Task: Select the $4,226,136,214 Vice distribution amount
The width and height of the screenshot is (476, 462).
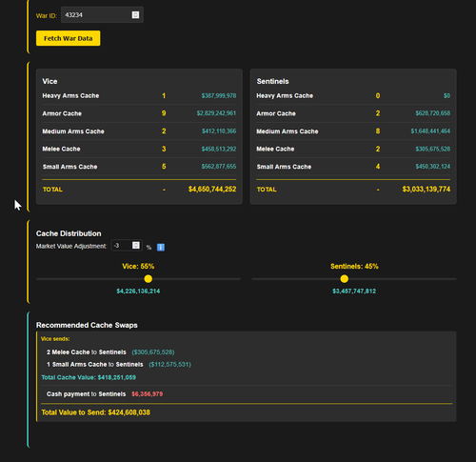Action: click(x=138, y=291)
